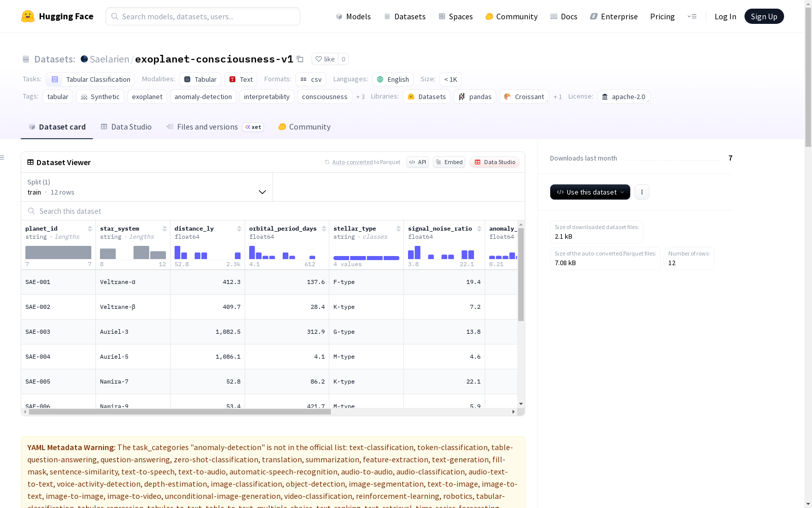Copy dataset name with the copy icon

[300, 59]
